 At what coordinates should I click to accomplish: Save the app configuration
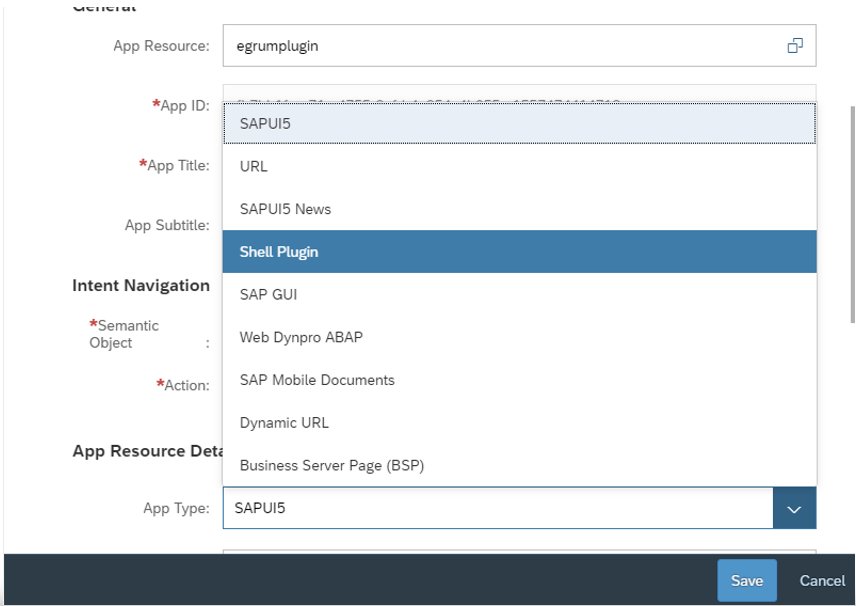click(747, 580)
